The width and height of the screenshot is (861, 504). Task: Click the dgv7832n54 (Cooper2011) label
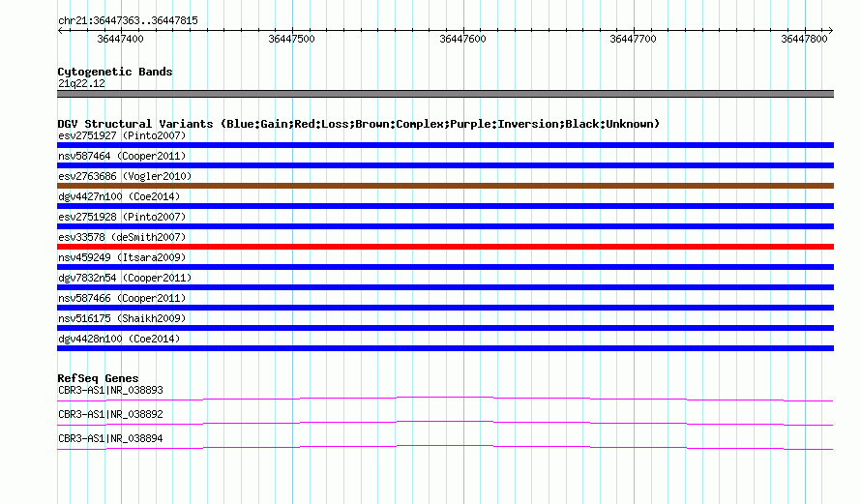tap(125, 278)
